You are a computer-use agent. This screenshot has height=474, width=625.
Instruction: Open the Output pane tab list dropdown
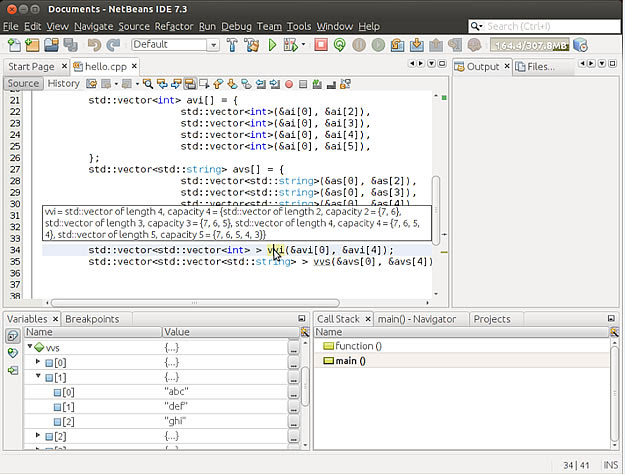pyautogui.click(x=602, y=64)
